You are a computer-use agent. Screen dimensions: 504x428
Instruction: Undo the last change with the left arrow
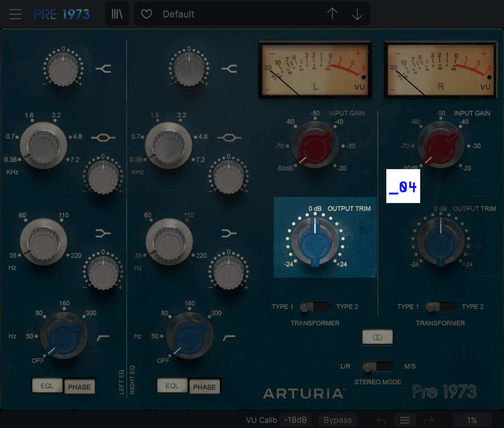pos(380,420)
